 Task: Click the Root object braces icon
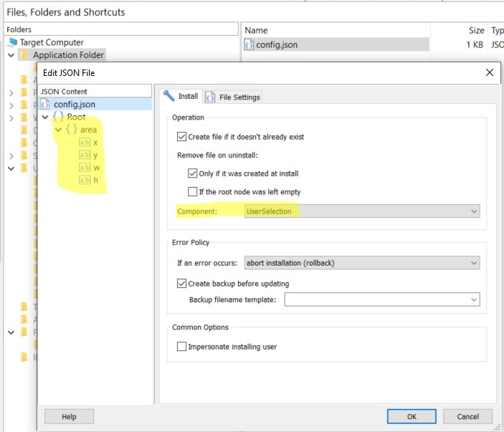(x=58, y=117)
